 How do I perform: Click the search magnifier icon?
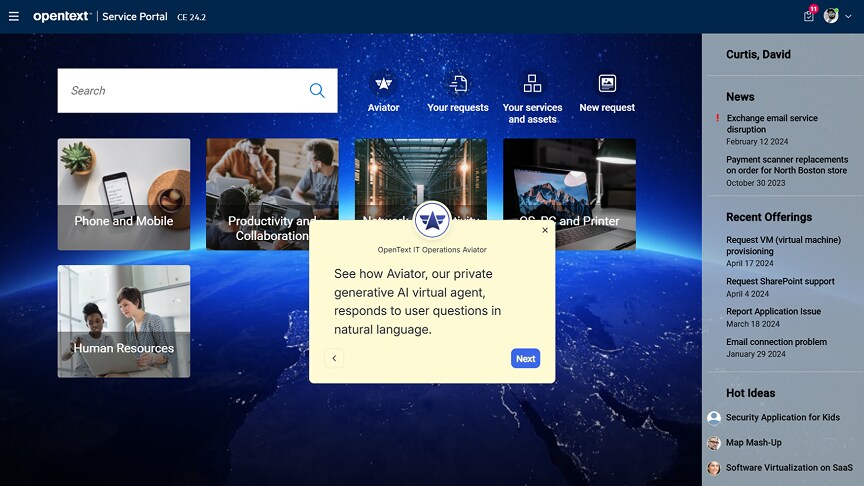[317, 90]
